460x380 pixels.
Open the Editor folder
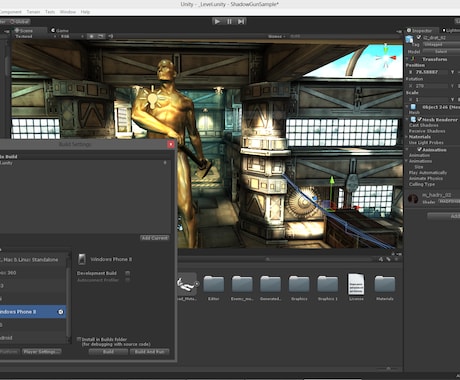214,284
